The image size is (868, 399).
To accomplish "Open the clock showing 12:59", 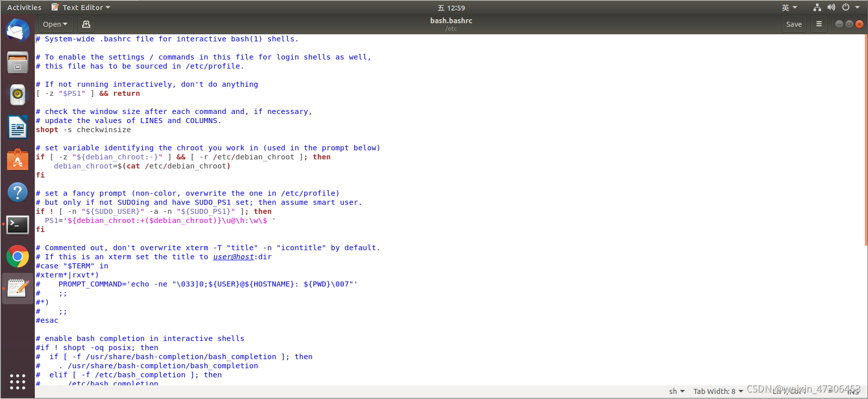I will pos(451,8).
